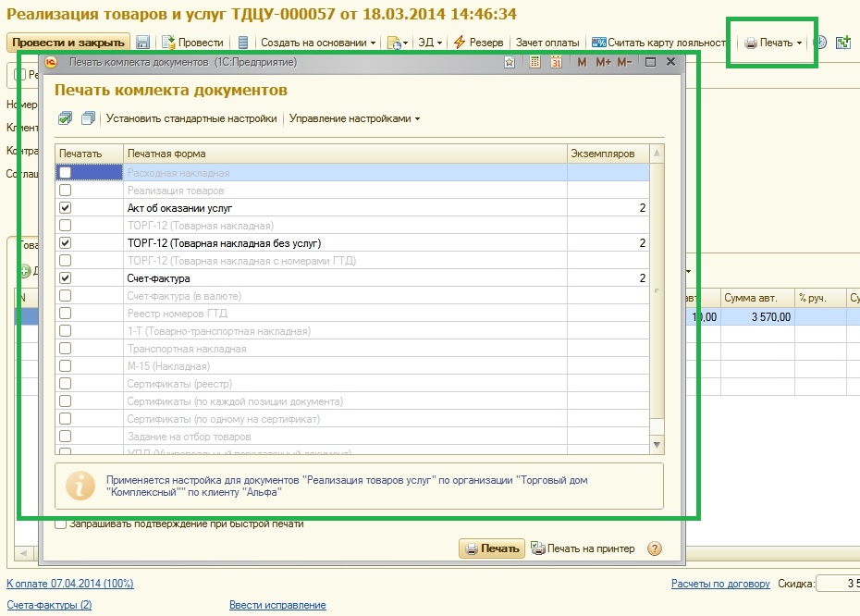Uncheck the Счет-фактура print checkbox
Image resolution: width=860 pixels, height=616 pixels.
65,277
